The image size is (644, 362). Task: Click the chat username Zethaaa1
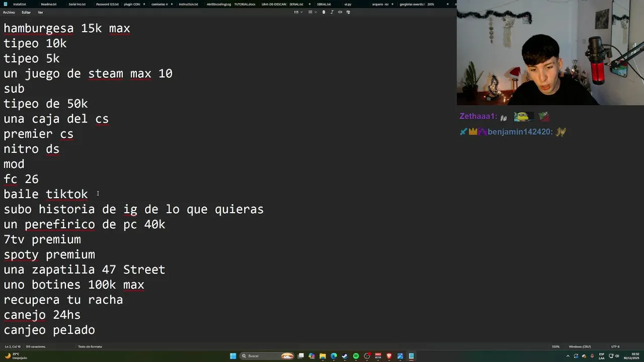click(478, 117)
